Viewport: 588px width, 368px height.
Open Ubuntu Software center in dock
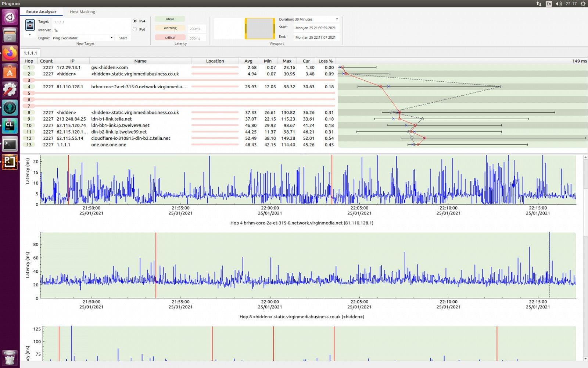point(10,72)
